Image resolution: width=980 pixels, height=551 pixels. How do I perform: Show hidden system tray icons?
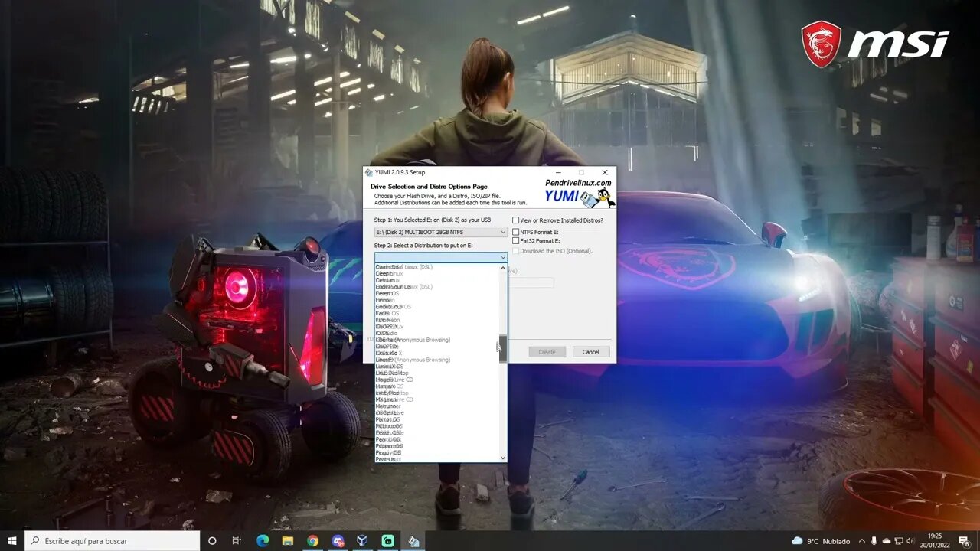click(862, 541)
